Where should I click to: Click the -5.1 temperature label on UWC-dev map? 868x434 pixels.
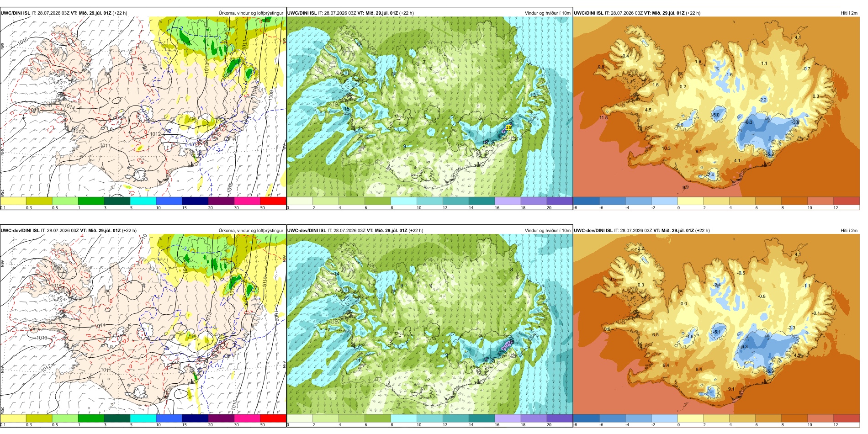coord(716,332)
